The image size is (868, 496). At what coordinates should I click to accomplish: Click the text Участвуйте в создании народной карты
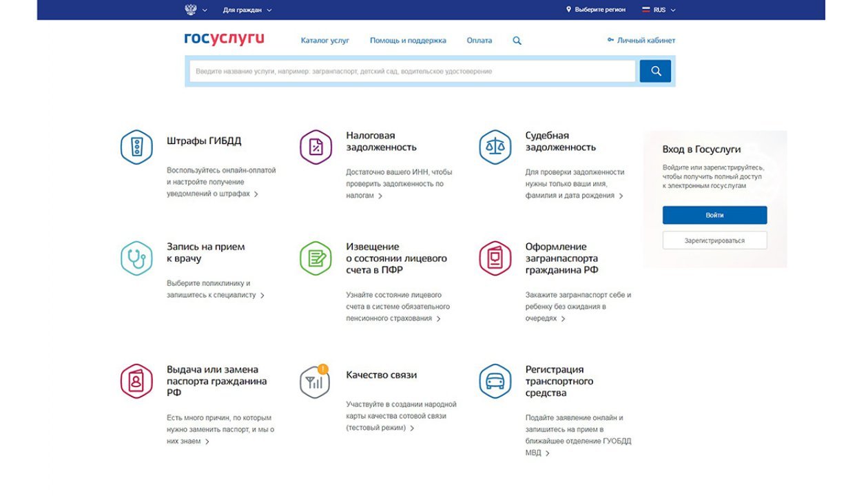401,410
